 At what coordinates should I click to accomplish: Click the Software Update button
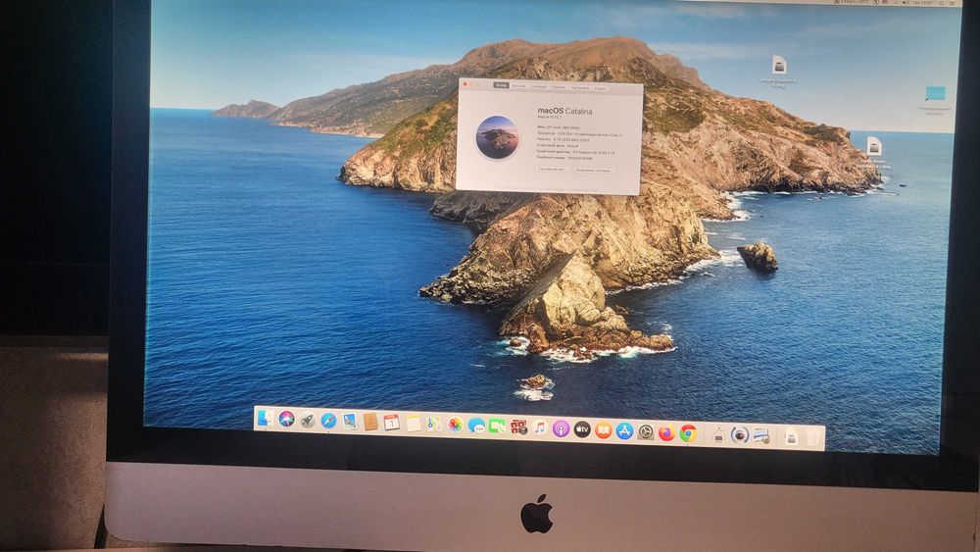click(594, 171)
